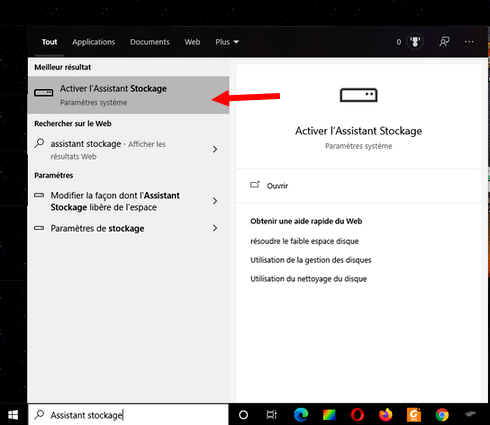490x425 pixels.
Task: Click Ouvrir to open the setting
Action: point(277,186)
